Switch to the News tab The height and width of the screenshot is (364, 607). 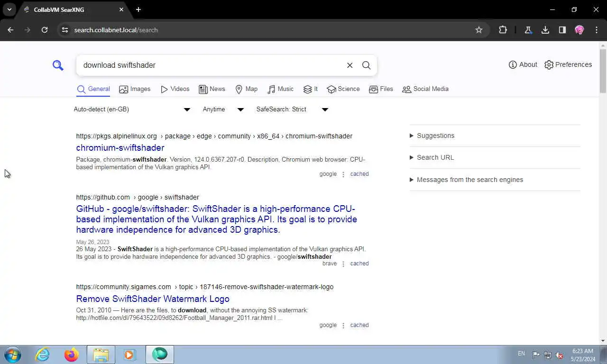tap(212, 89)
